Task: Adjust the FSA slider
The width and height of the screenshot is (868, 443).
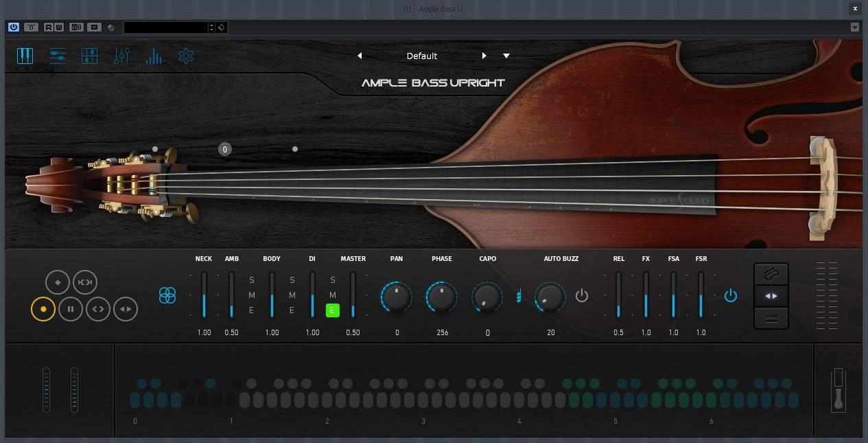Action: pos(673,295)
